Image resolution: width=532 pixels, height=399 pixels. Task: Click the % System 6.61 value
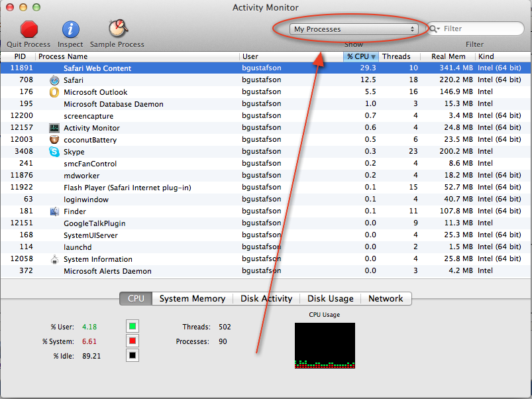(x=89, y=341)
